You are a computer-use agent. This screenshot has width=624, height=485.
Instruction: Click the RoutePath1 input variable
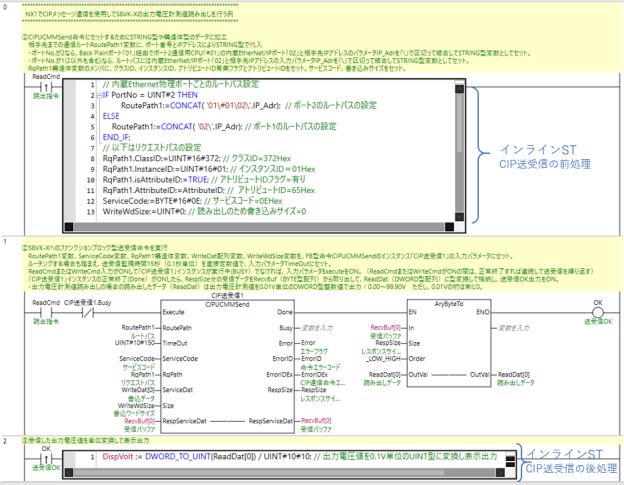coord(138,327)
